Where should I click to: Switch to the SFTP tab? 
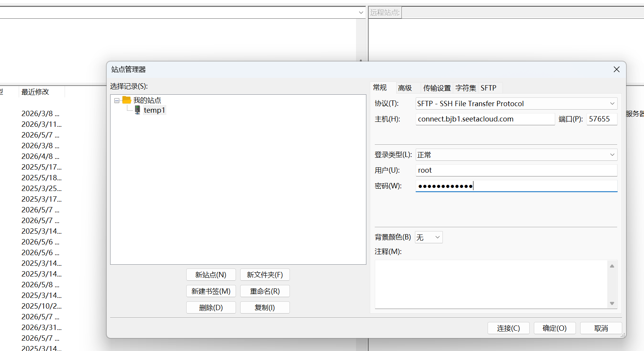coord(489,88)
